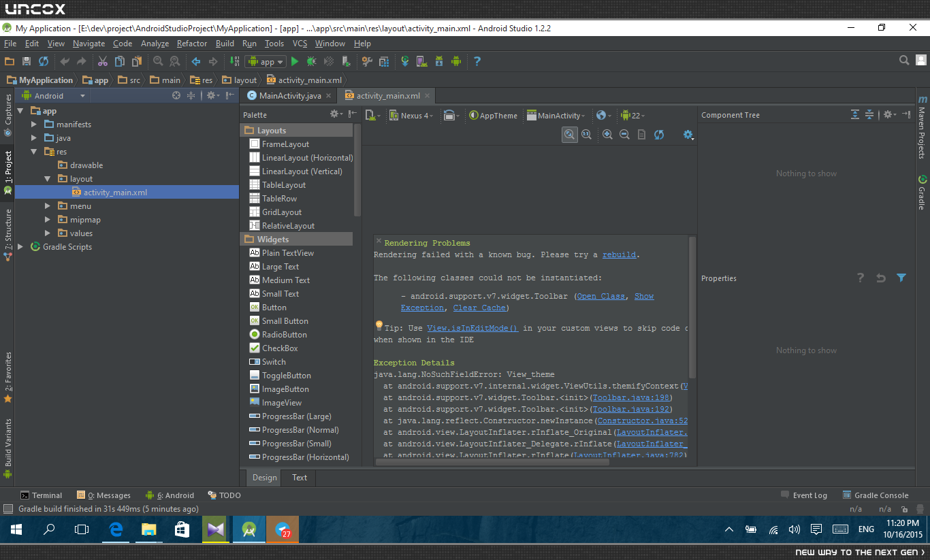930x560 pixels.
Task: Click the Help question mark icon
Action: click(x=477, y=61)
